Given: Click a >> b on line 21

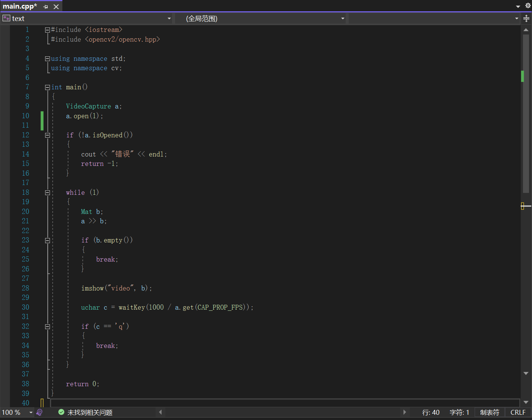Looking at the screenshot, I should 92,221.
